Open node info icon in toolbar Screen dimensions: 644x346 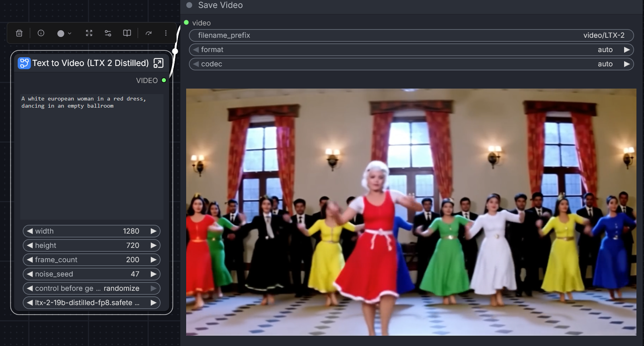coord(41,33)
